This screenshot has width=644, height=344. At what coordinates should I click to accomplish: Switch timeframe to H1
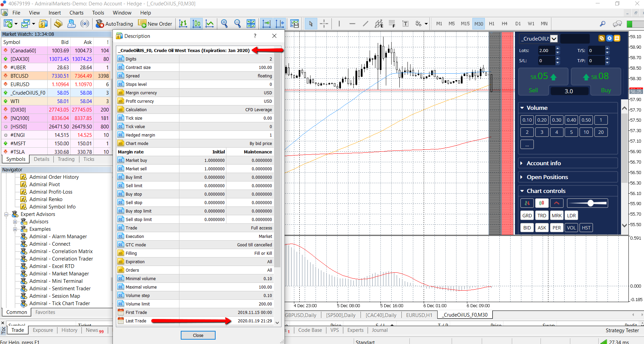492,24
